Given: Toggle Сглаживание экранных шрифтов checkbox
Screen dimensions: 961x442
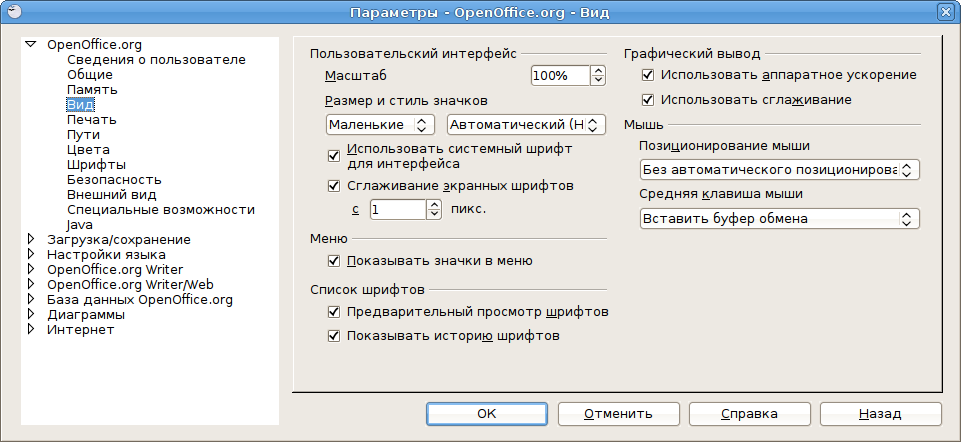Looking at the screenshot, I should (x=334, y=186).
